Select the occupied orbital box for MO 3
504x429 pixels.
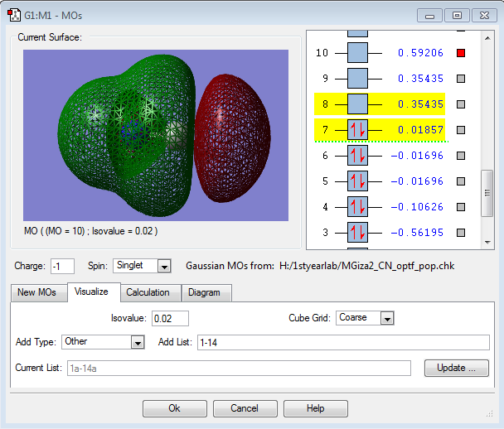[357, 233]
